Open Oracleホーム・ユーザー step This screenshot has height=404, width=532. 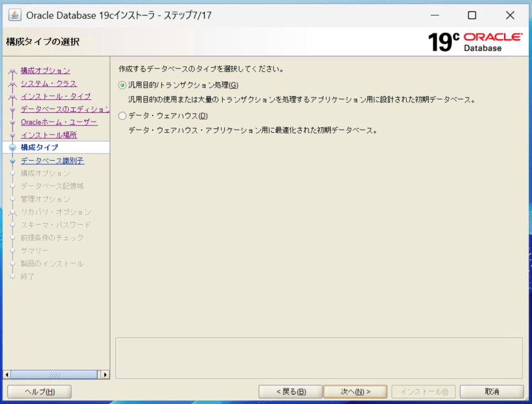tap(58, 122)
